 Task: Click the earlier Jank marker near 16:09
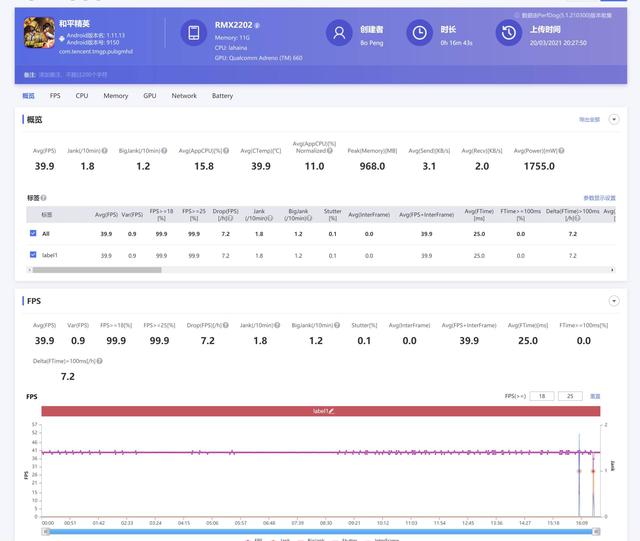579,471
